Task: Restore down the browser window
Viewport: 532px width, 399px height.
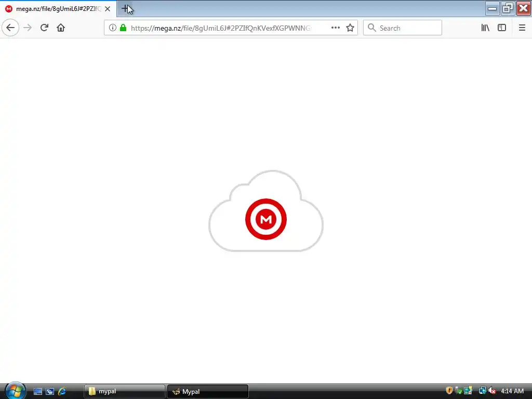Action: 508,8
